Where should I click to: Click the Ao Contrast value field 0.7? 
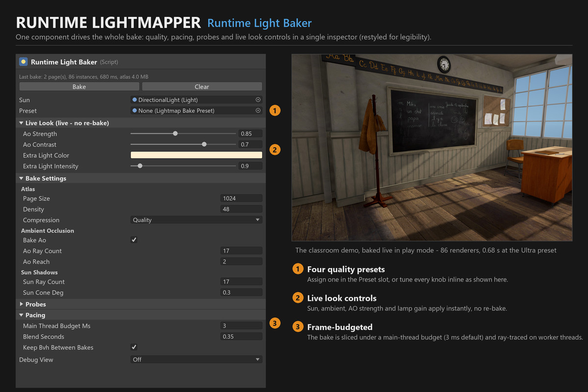pyautogui.click(x=250, y=144)
